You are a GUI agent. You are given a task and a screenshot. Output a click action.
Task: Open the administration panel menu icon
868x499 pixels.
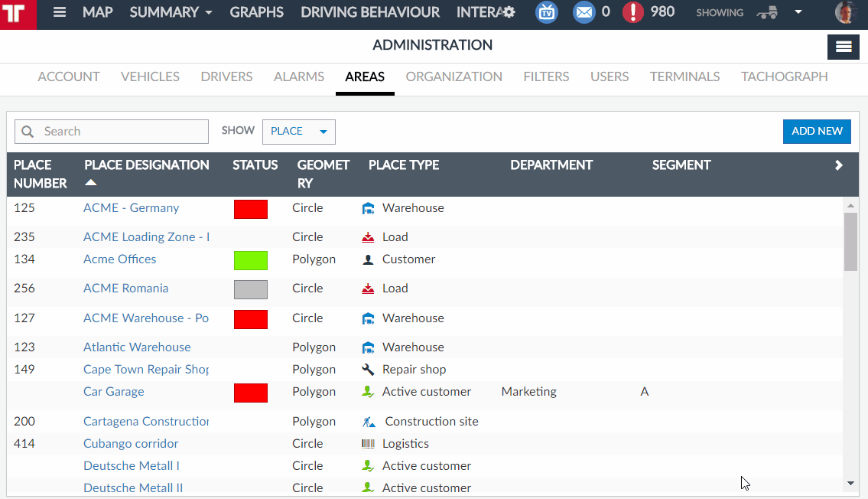click(x=844, y=47)
